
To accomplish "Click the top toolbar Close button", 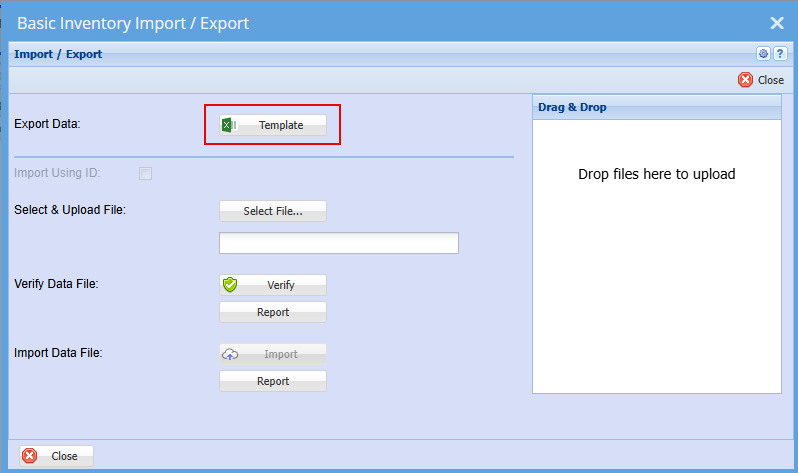I will [x=761, y=80].
